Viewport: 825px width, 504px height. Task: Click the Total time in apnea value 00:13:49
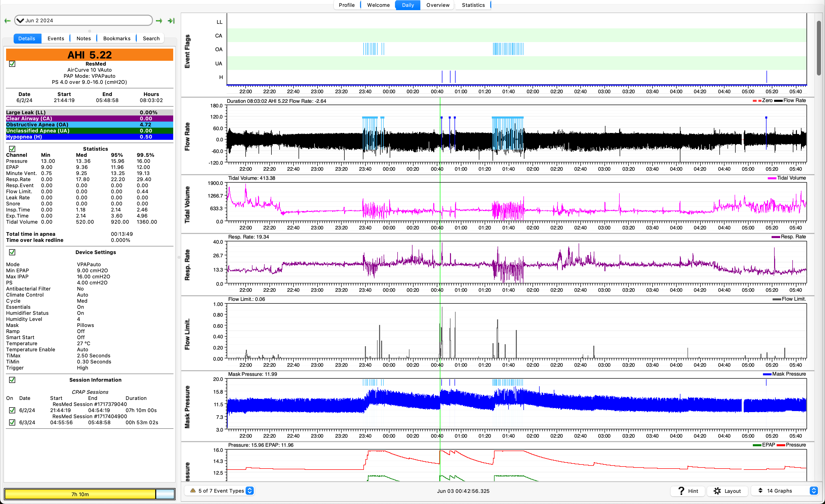point(122,234)
